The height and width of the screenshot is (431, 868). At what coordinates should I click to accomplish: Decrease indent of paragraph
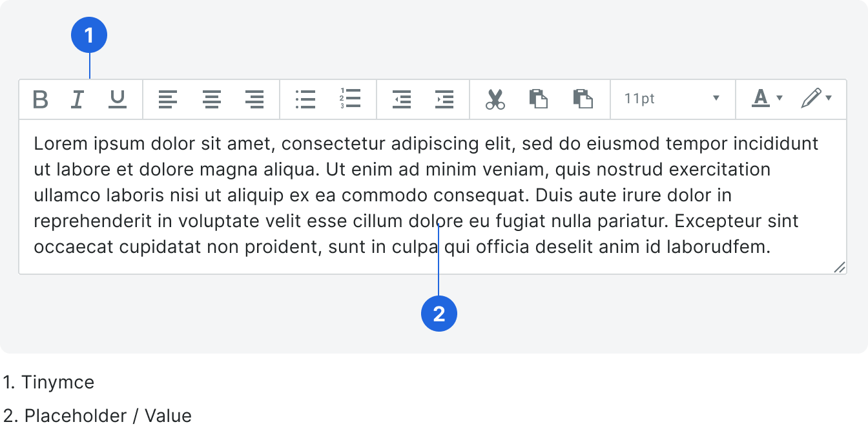click(402, 99)
